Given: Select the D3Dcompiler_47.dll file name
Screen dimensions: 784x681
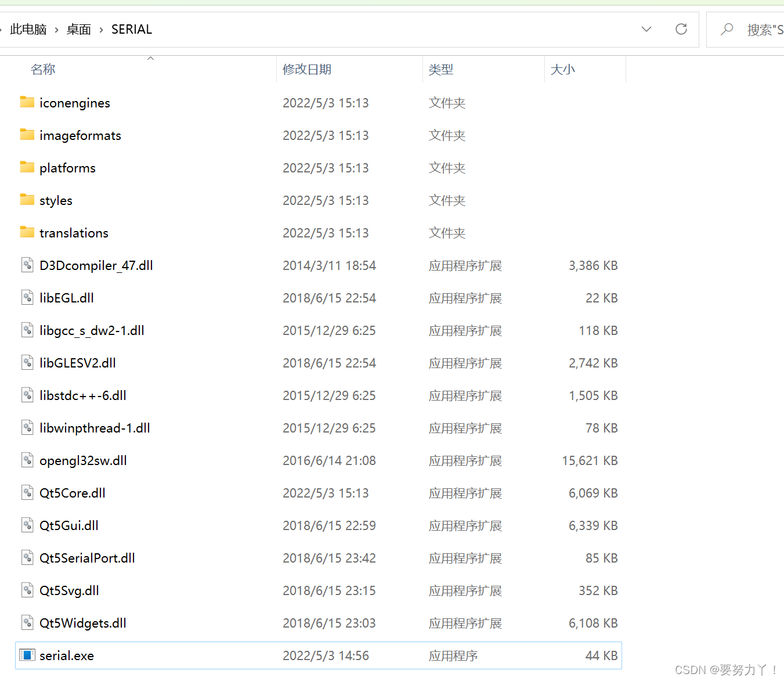Looking at the screenshot, I should click(96, 265).
